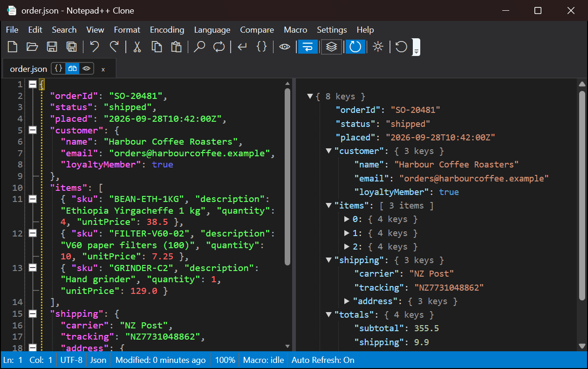Format JSON with toolbar braces icon

tap(262, 47)
